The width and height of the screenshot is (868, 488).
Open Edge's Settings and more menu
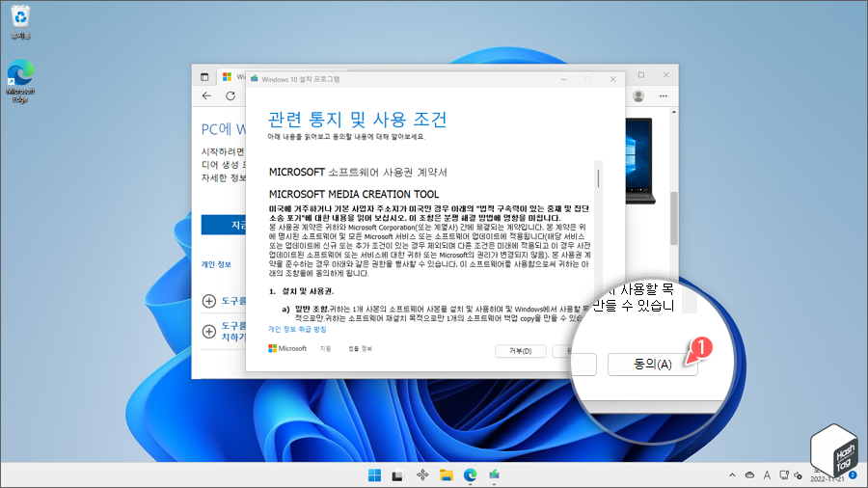point(664,96)
